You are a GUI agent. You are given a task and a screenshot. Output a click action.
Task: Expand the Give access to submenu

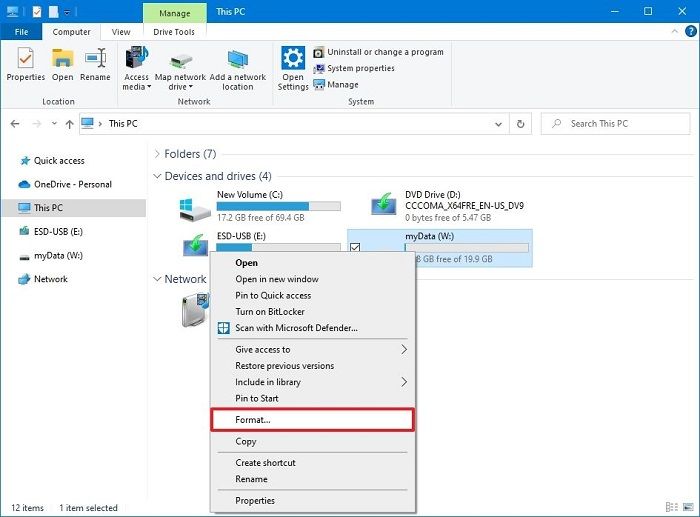[404, 350]
